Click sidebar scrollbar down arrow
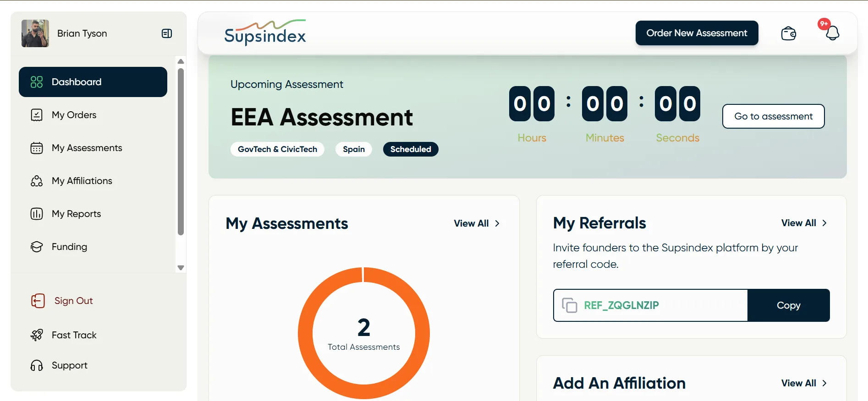Viewport: 868px width, 401px height. coord(181,268)
